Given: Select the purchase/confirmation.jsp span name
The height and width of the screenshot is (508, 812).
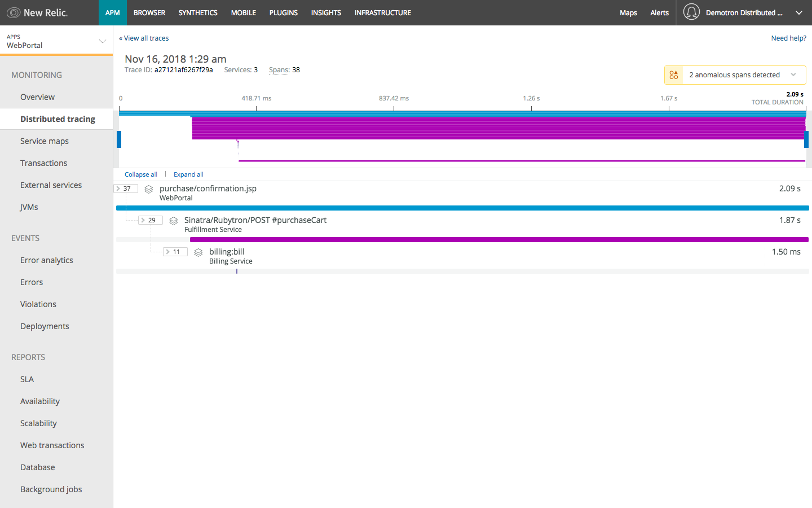Looking at the screenshot, I should (x=208, y=189).
